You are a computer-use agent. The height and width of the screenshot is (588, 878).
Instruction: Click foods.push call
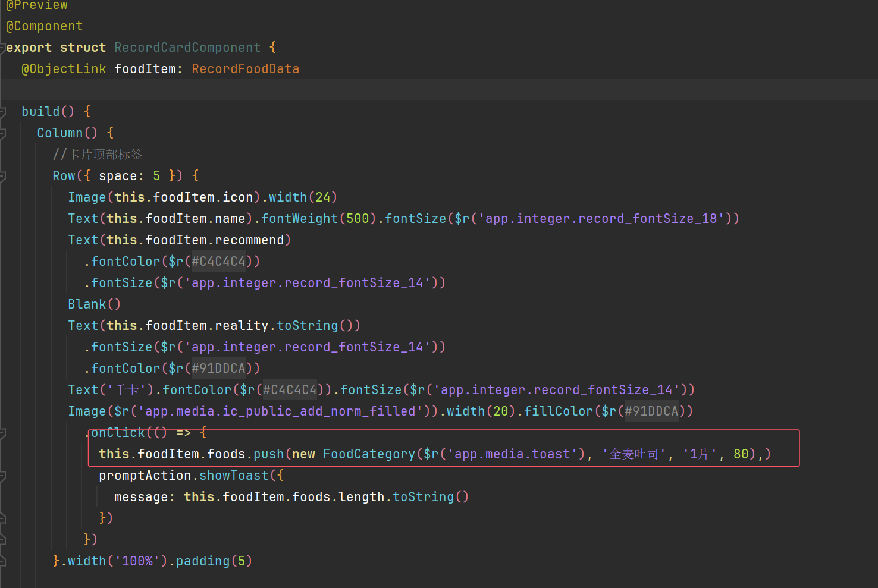pos(246,454)
